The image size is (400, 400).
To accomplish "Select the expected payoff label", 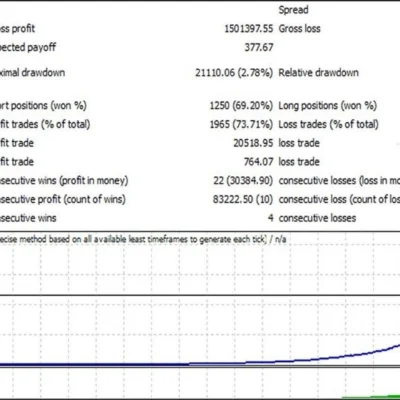I will pos(28,47).
